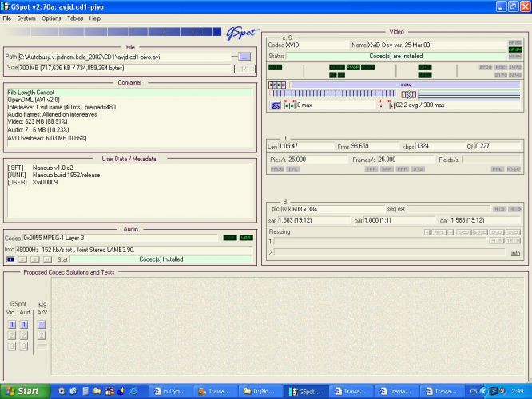This screenshot has width=532, height=399.
Task: Click the 99% video analysis progress bar
Action: (406, 85)
